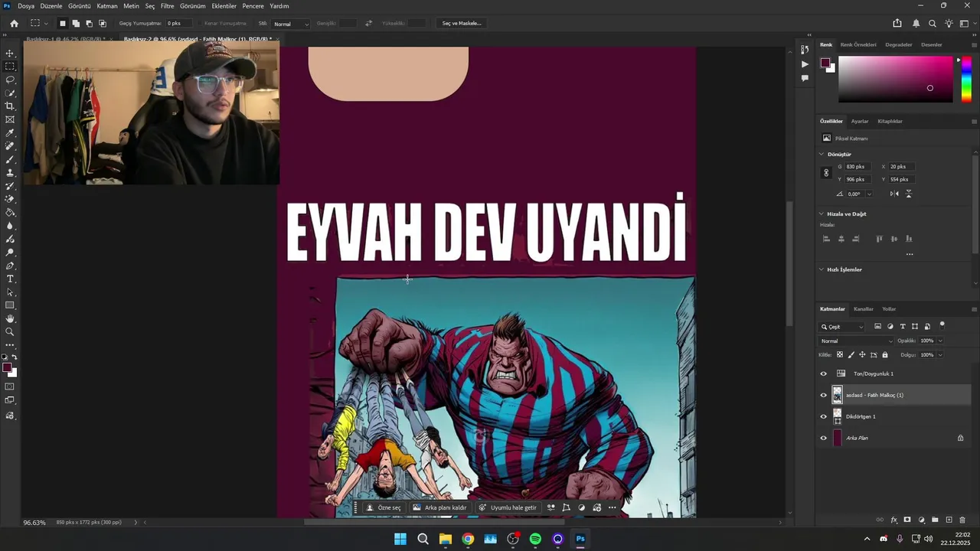The height and width of the screenshot is (551, 980).
Task: Hide the Ton/Doygunluk 1 layer
Action: [x=824, y=373]
